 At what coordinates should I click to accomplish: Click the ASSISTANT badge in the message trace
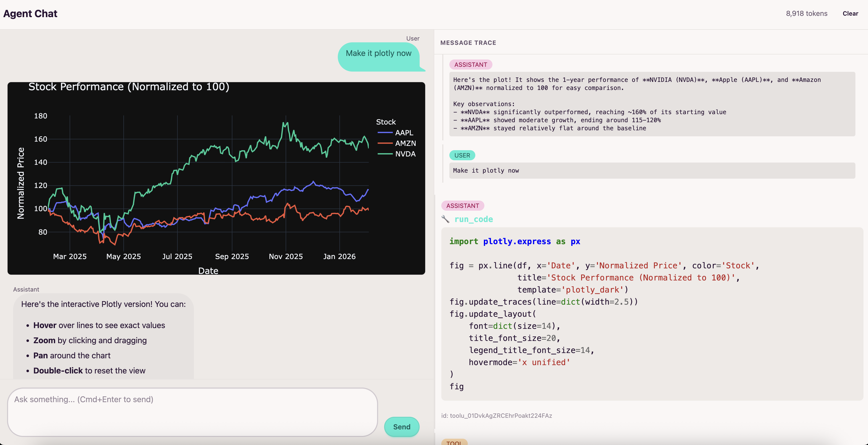click(470, 65)
